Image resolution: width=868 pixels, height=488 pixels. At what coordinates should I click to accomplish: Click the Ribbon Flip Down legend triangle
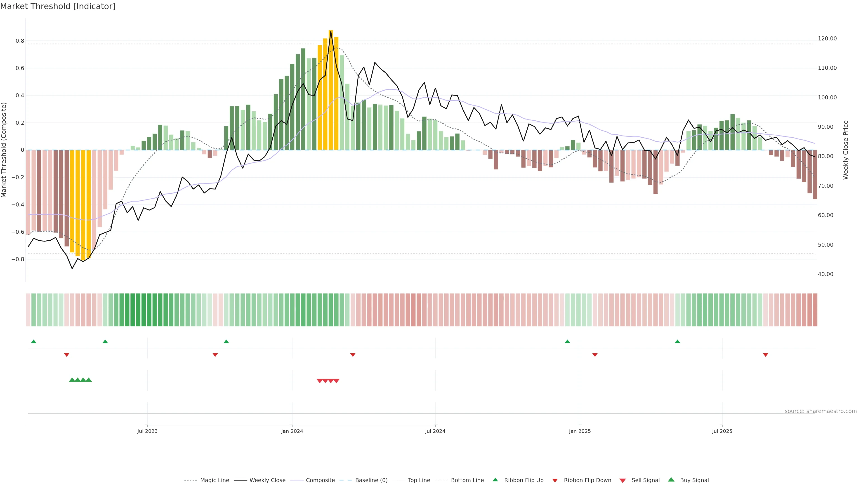point(555,480)
